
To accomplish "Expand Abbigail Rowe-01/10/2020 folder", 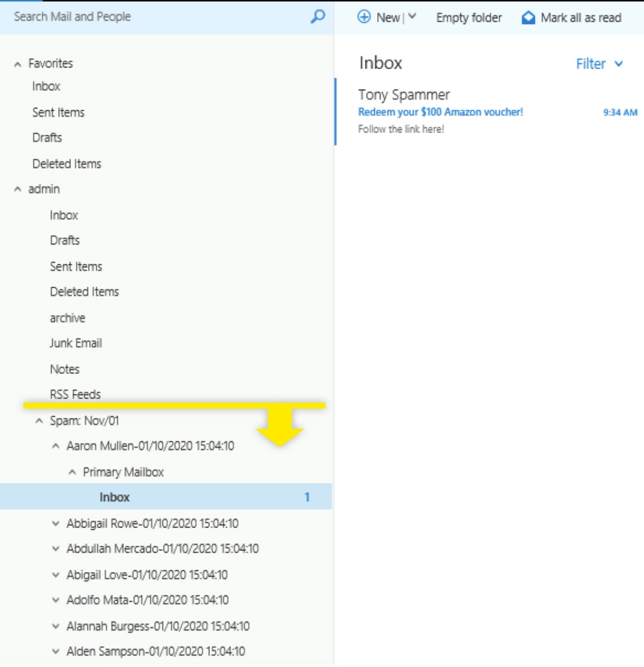I will pos(56,523).
